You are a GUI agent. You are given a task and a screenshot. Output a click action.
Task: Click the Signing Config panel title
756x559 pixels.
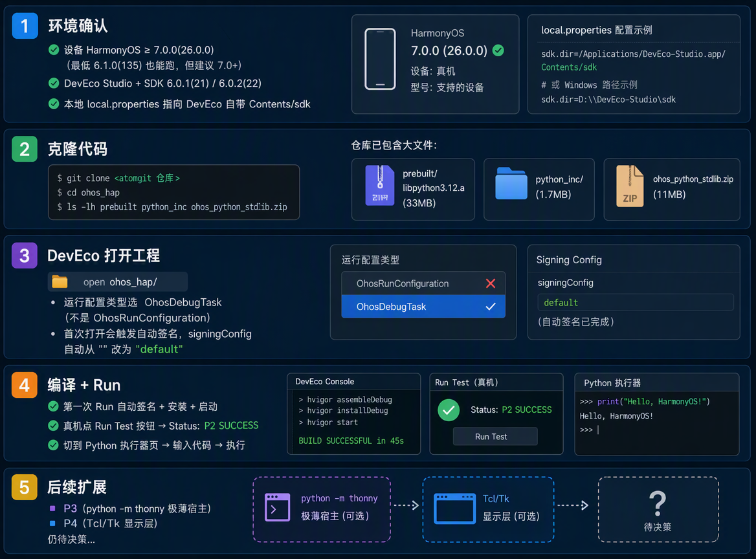tap(569, 259)
